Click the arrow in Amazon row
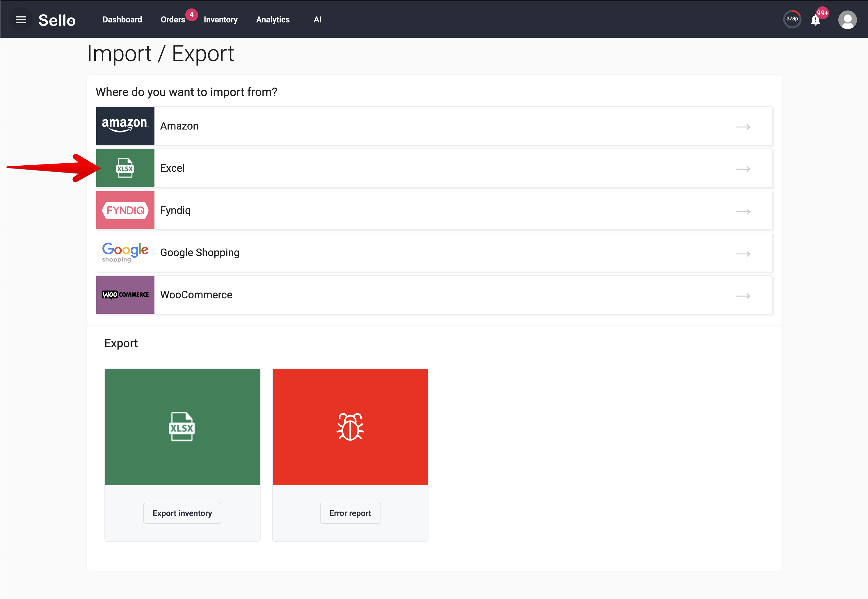Viewport: 868px width, 599px height. [x=743, y=127]
